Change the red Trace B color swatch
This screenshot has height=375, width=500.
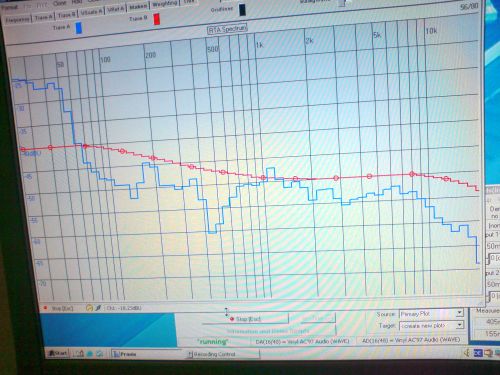pyautogui.click(x=156, y=19)
